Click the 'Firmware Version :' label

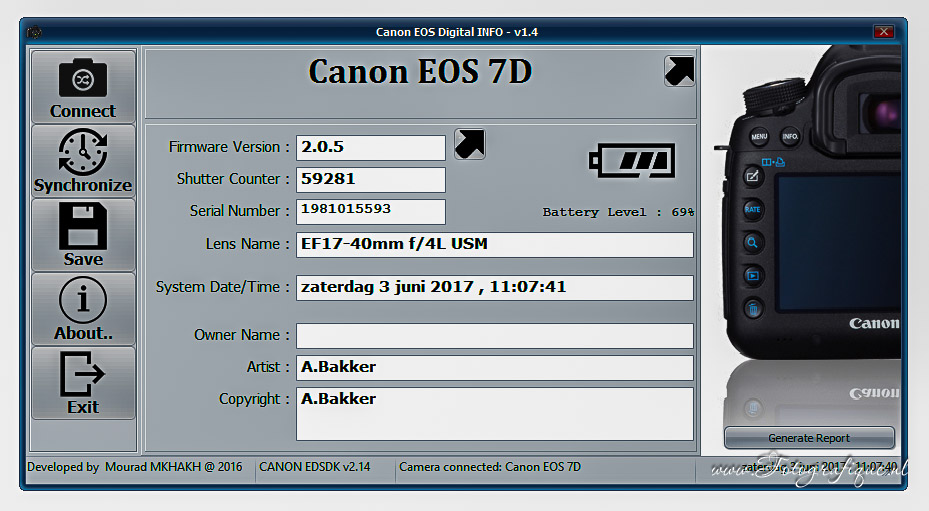pyautogui.click(x=229, y=147)
